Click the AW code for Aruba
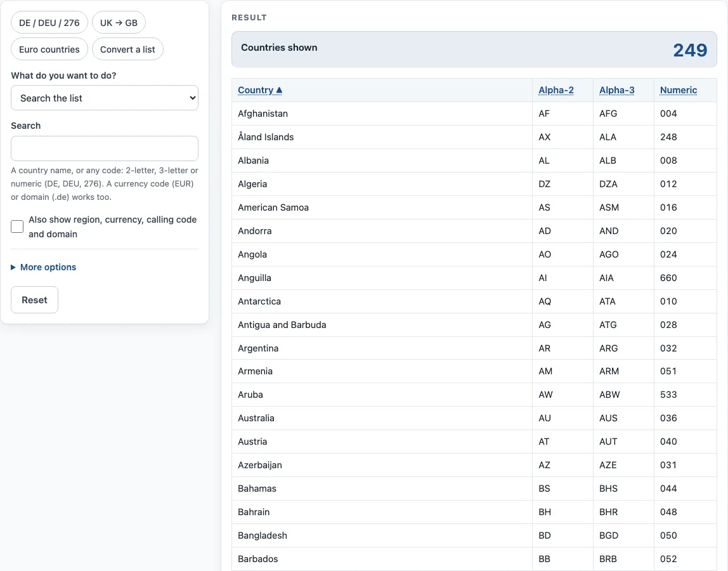Image resolution: width=728 pixels, height=571 pixels. pos(545,395)
